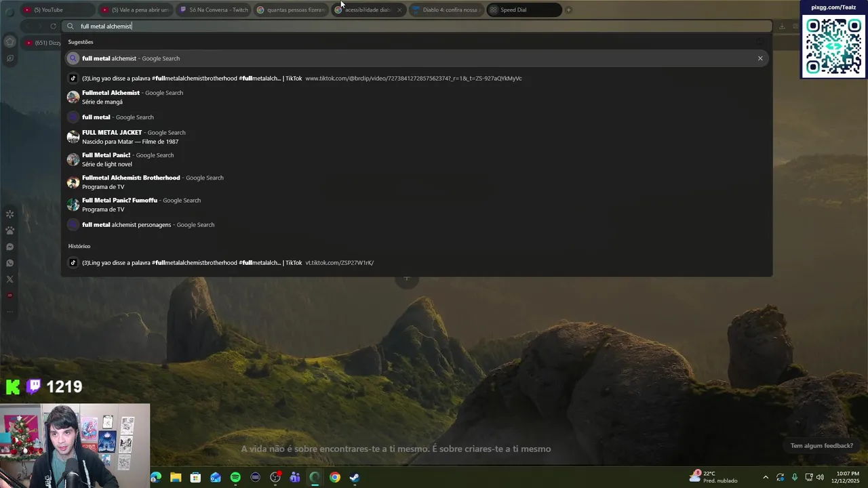Switch to 'Diablo 4: confira nossa' tab

coord(446,10)
